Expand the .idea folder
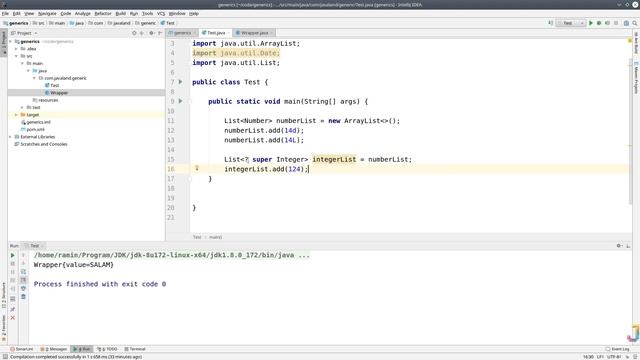The image size is (640, 360). coord(16,49)
